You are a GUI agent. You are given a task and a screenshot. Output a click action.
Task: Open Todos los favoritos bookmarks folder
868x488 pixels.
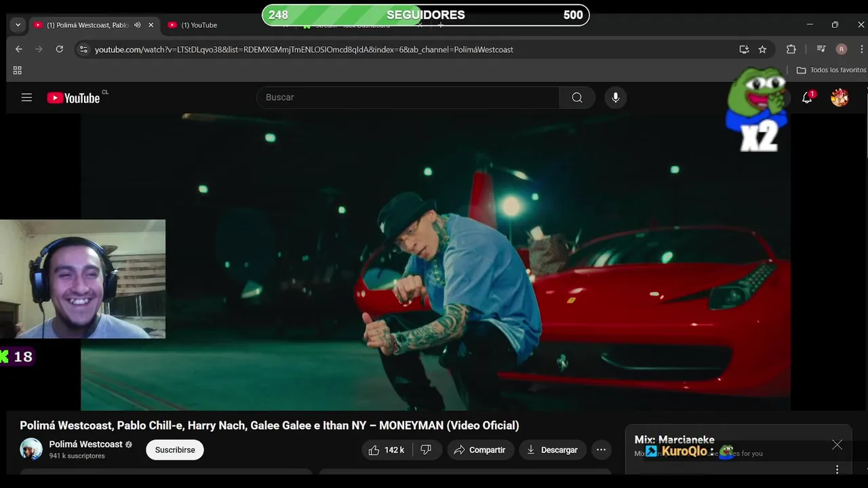click(831, 70)
